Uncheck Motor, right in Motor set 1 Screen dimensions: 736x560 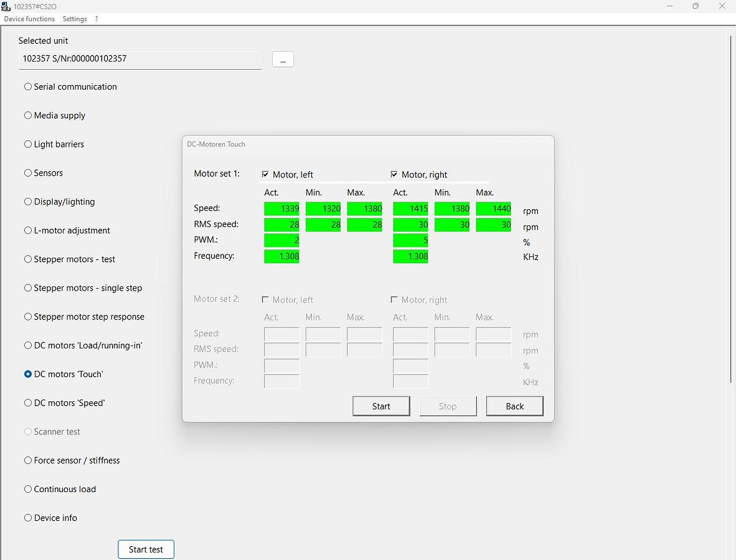[x=394, y=175]
